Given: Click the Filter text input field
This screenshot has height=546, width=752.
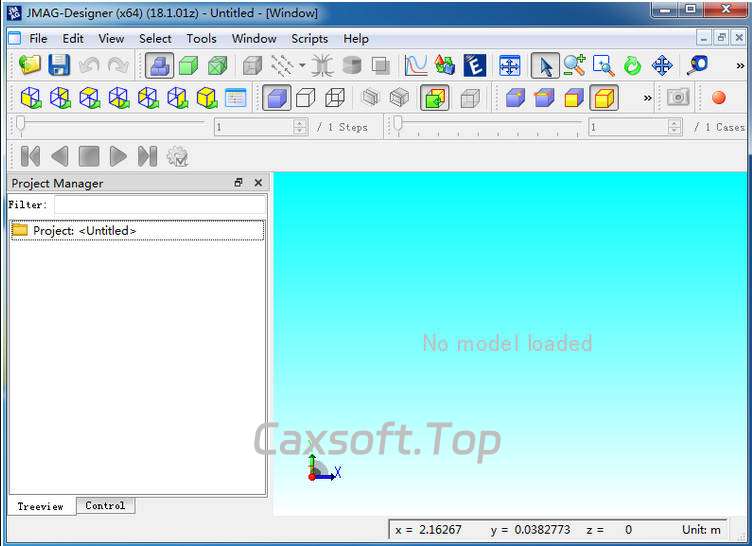Looking at the screenshot, I should click(159, 204).
